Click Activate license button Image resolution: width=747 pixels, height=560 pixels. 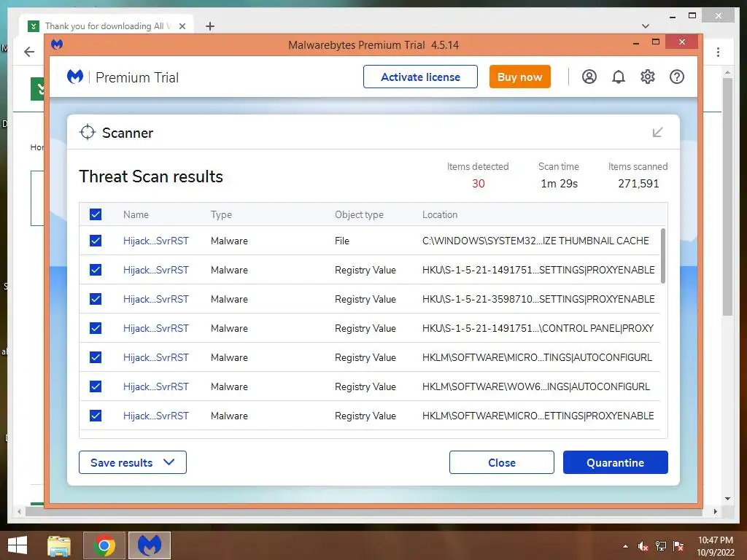tap(420, 77)
